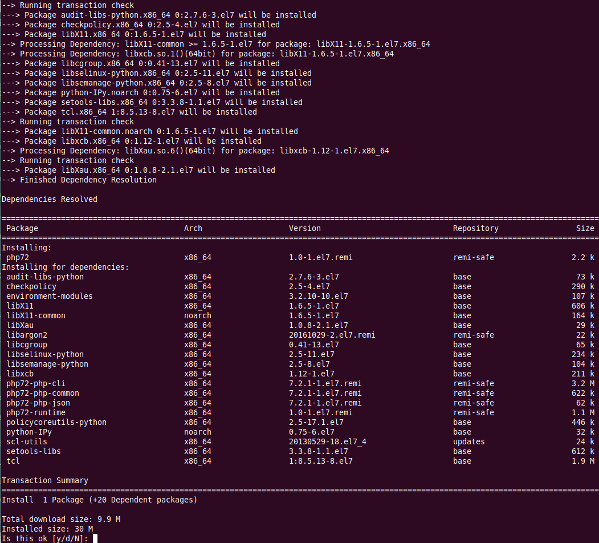Click the 'Package setools-libs.x86_64' log line
The height and width of the screenshot is (543, 599).
[x=152, y=102]
